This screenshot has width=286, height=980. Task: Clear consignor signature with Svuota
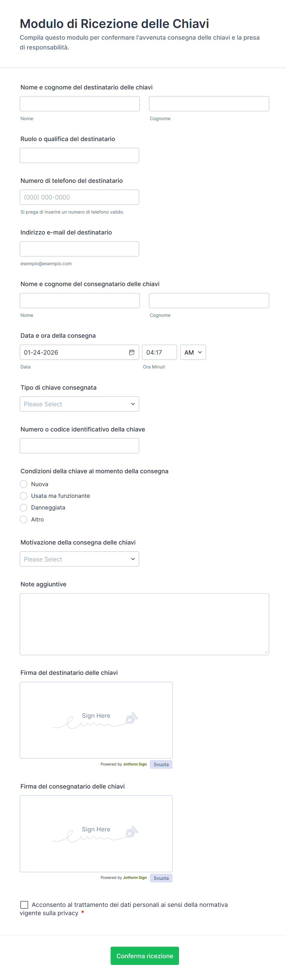pos(161,878)
